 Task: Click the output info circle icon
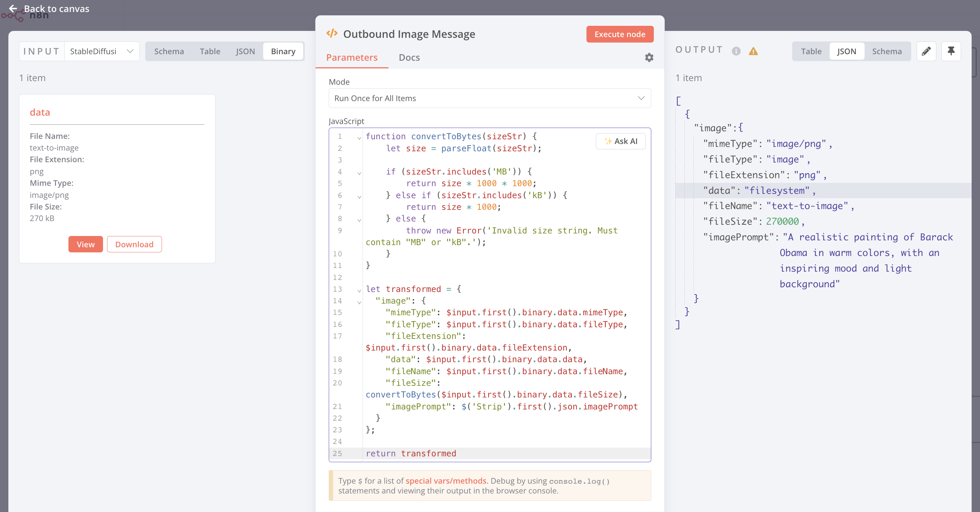736,51
